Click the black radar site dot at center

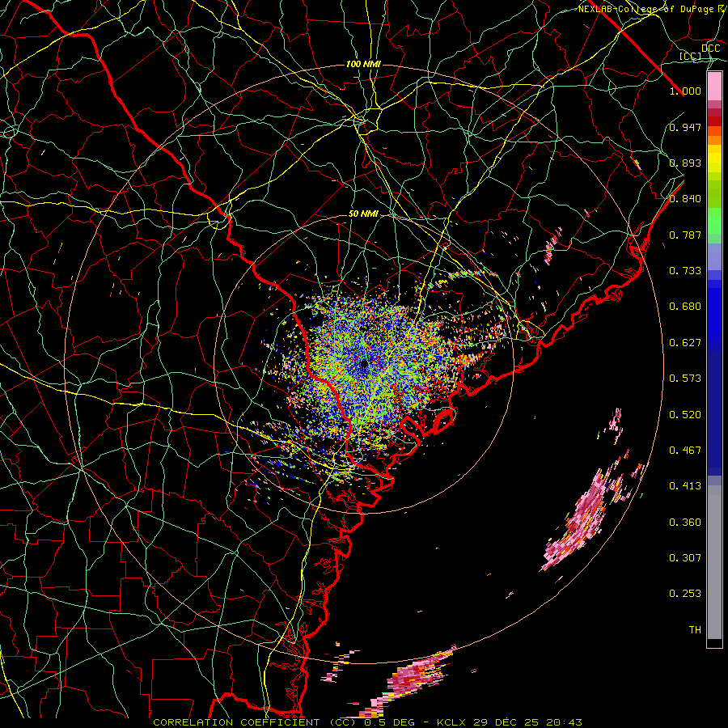[364, 363]
